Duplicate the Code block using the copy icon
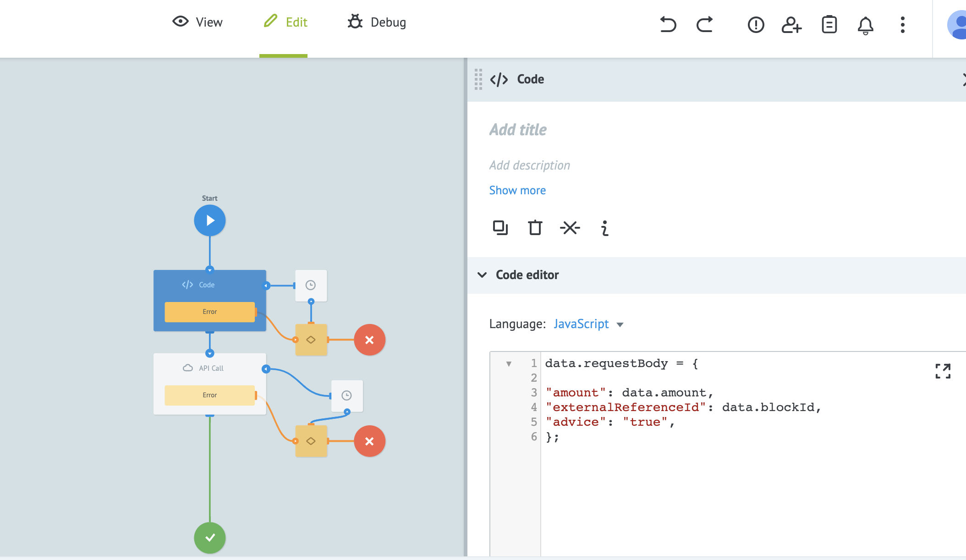 pyautogui.click(x=500, y=228)
